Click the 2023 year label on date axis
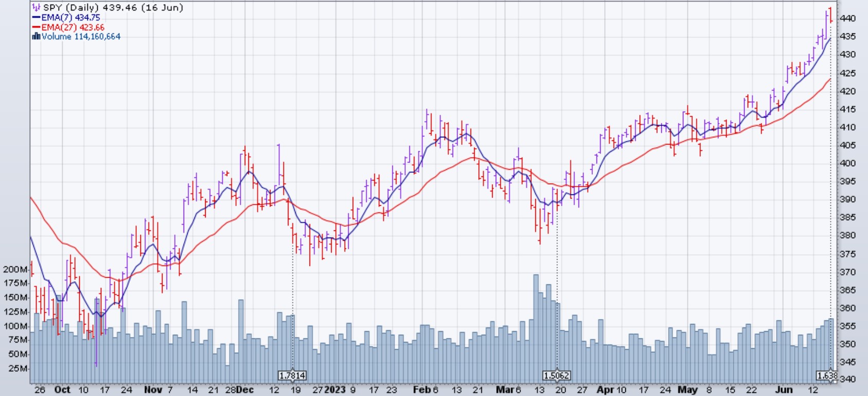 point(335,390)
